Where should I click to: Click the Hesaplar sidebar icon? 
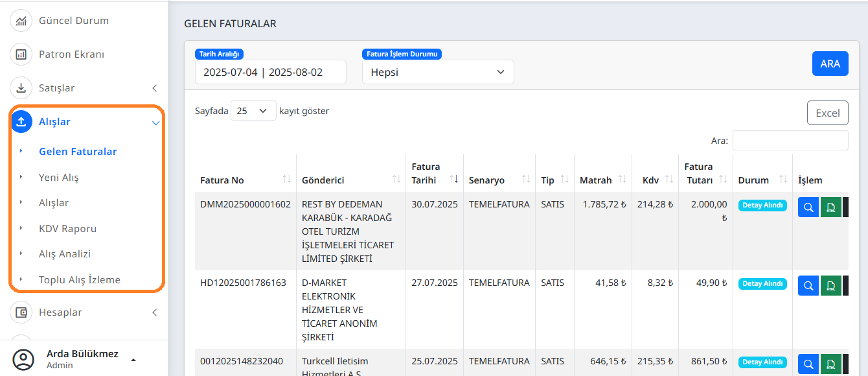(21, 312)
